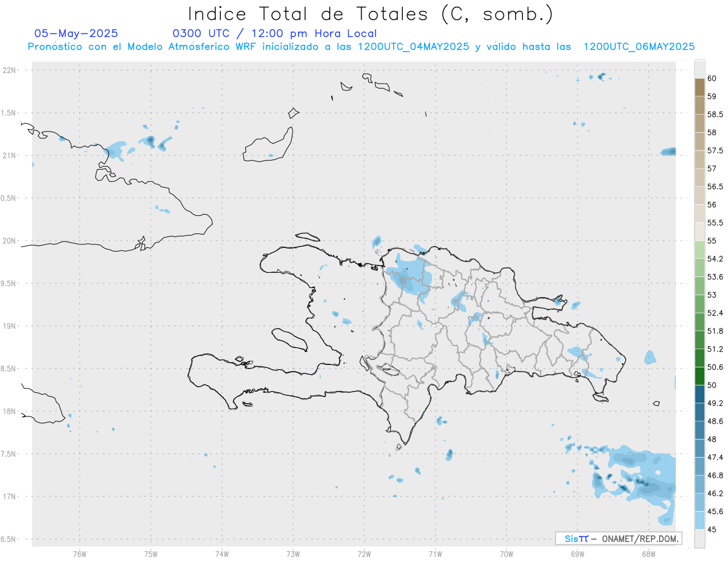The width and height of the screenshot is (728, 562).
Task: Click the lightest blue segment between 45 and 45.6
Action: point(699,520)
